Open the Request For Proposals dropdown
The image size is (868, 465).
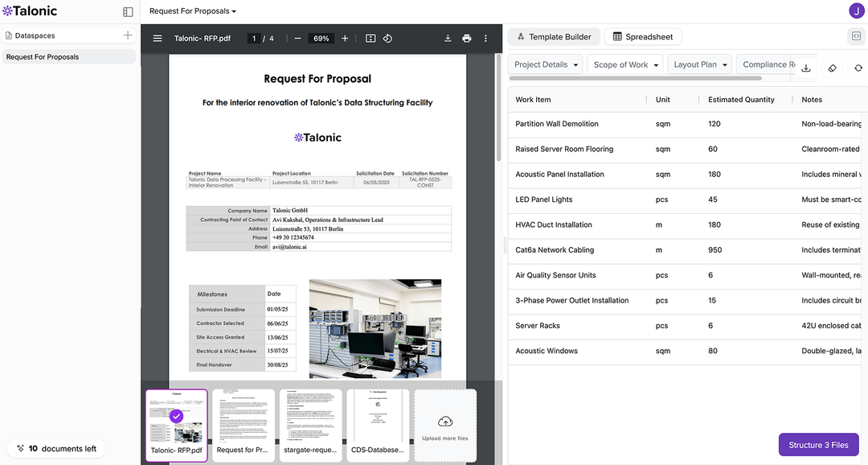tap(192, 10)
